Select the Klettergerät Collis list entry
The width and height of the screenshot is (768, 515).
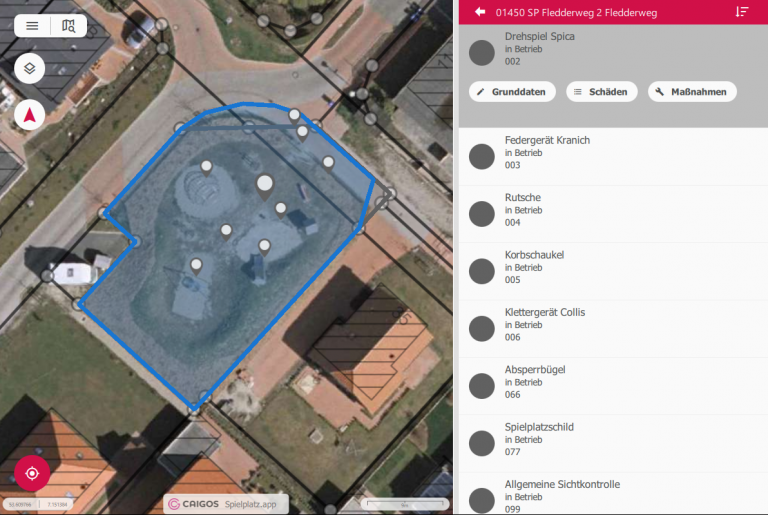click(x=613, y=328)
